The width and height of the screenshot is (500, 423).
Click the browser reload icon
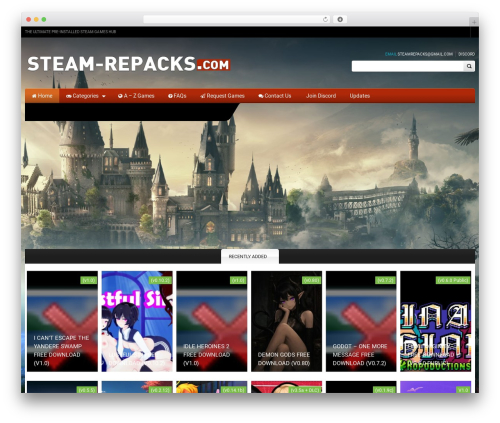click(x=325, y=20)
